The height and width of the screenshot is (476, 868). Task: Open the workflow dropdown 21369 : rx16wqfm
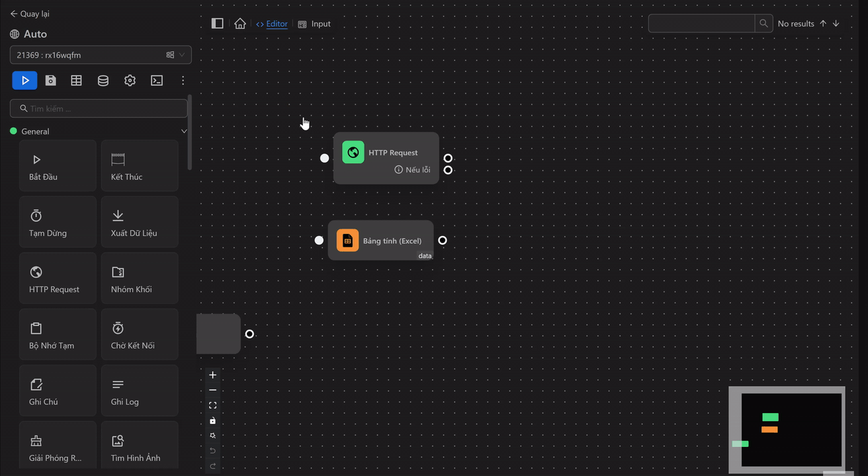[101, 55]
